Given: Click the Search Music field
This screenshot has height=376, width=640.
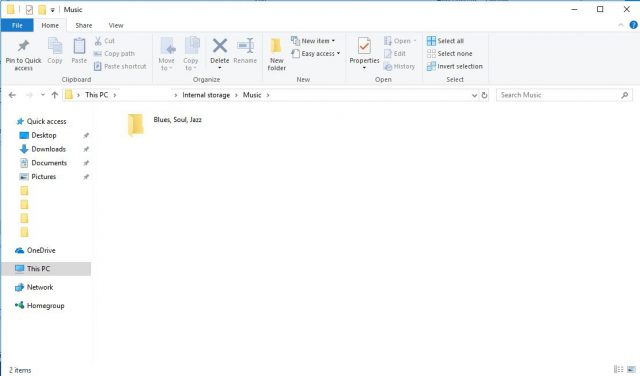Looking at the screenshot, I should pyautogui.click(x=564, y=95).
